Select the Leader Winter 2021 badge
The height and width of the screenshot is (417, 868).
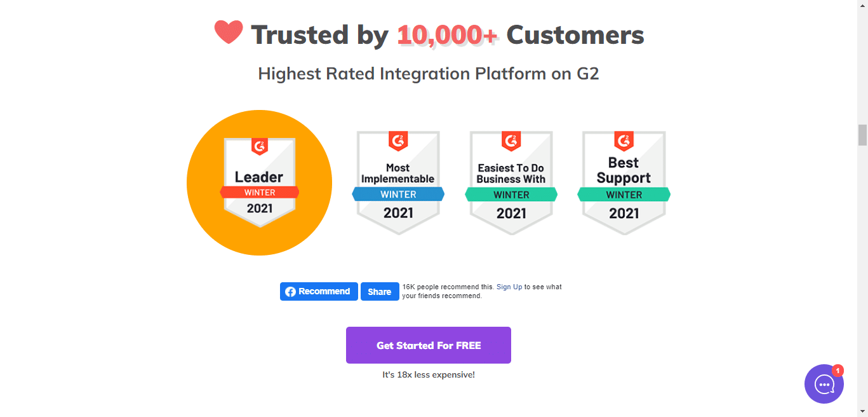(260, 182)
